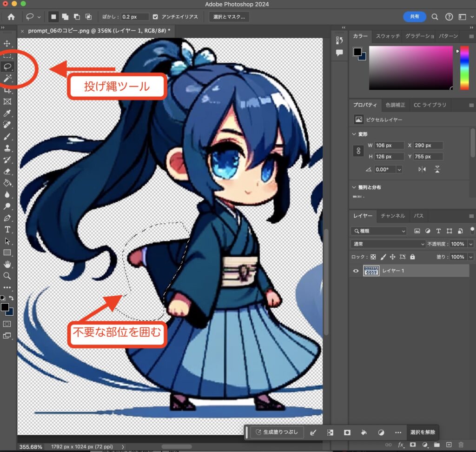Screen dimensions: 476x452
Task: Select the Lasso tool in the toolbar
Action: tap(7, 66)
